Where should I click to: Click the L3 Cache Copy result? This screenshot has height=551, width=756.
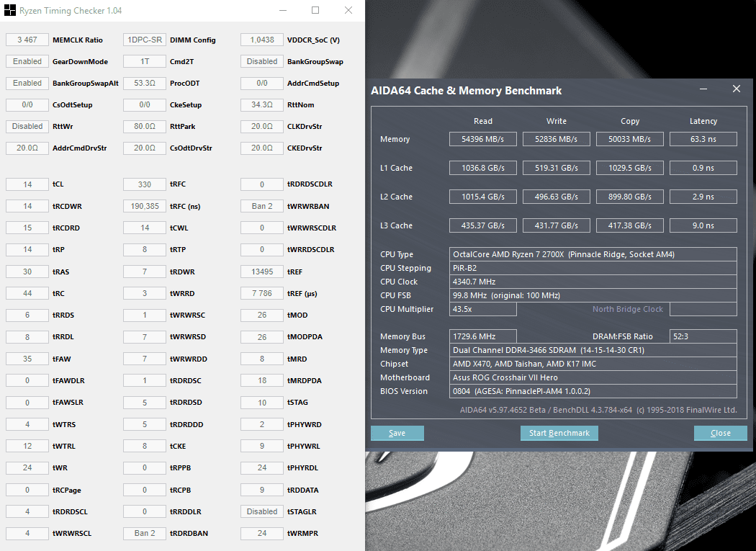pos(630,225)
